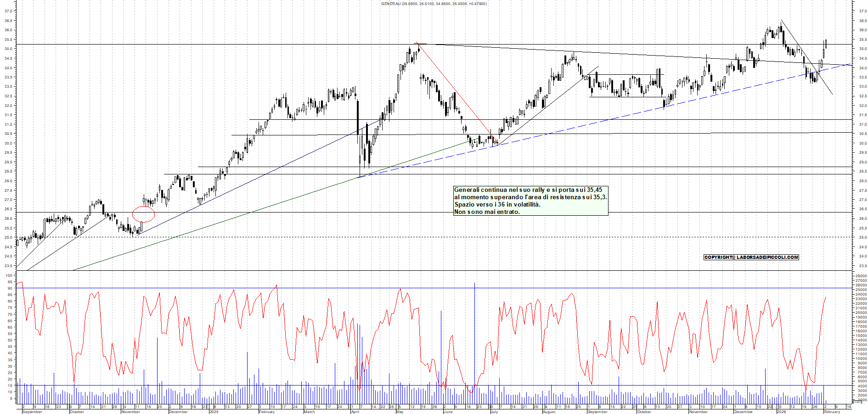Viewport: 868px width, 414px height.
Task: Click the July label on the time axis
Action: click(494, 412)
